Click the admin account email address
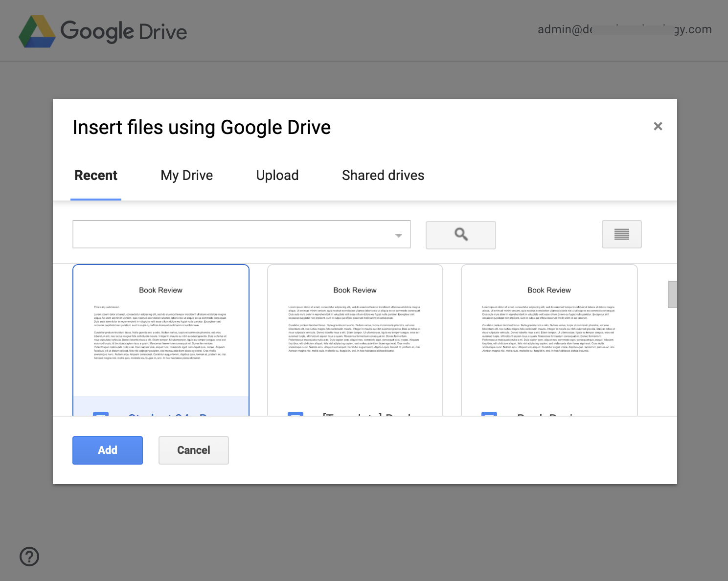Image resolution: width=728 pixels, height=581 pixels. [x=624, y=29]
